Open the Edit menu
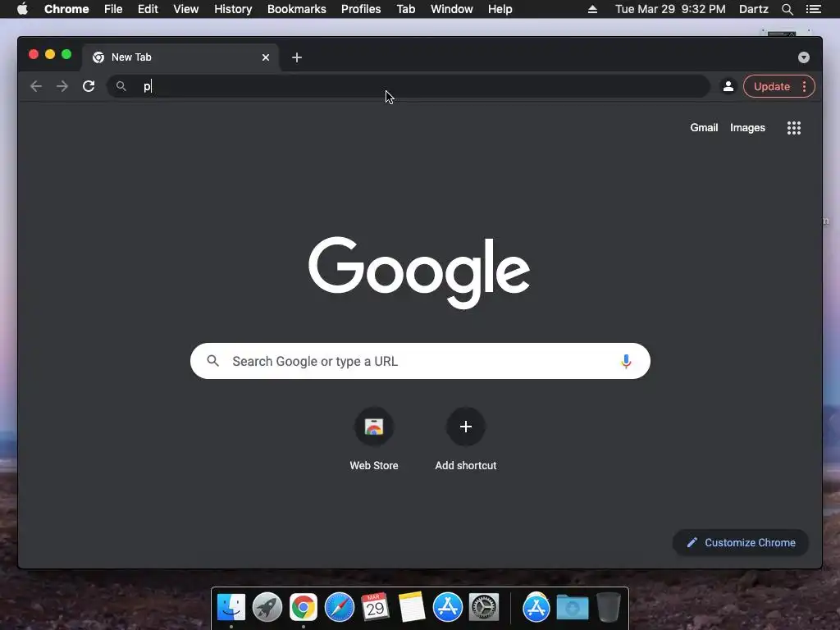The width and height of the screenshot is (840, 630). tap(148, 9)
